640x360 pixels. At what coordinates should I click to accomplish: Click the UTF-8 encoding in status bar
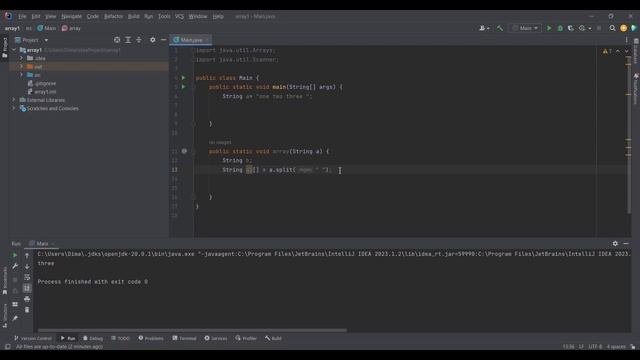(x=595, y=347)
